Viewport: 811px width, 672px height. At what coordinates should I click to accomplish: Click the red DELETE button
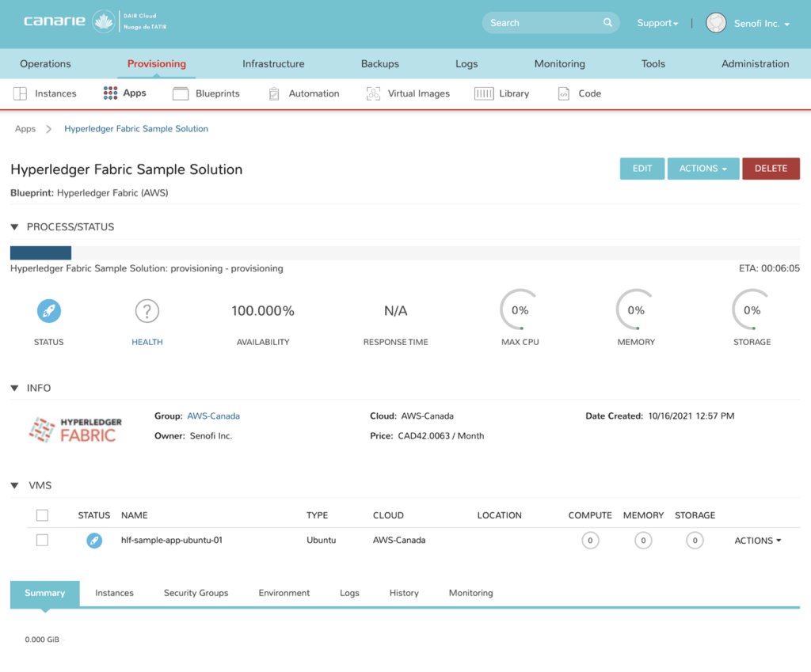[771, 169]
